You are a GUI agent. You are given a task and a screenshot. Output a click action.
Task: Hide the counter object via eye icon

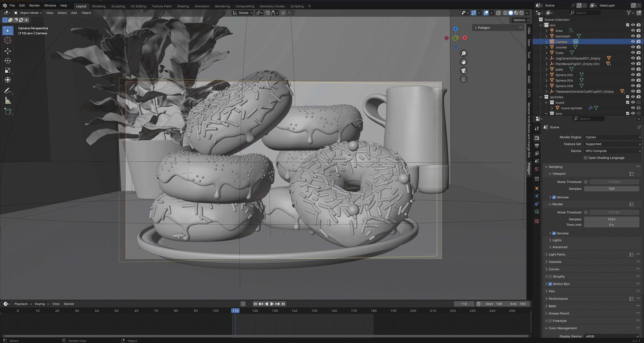(x=633, y=47)
